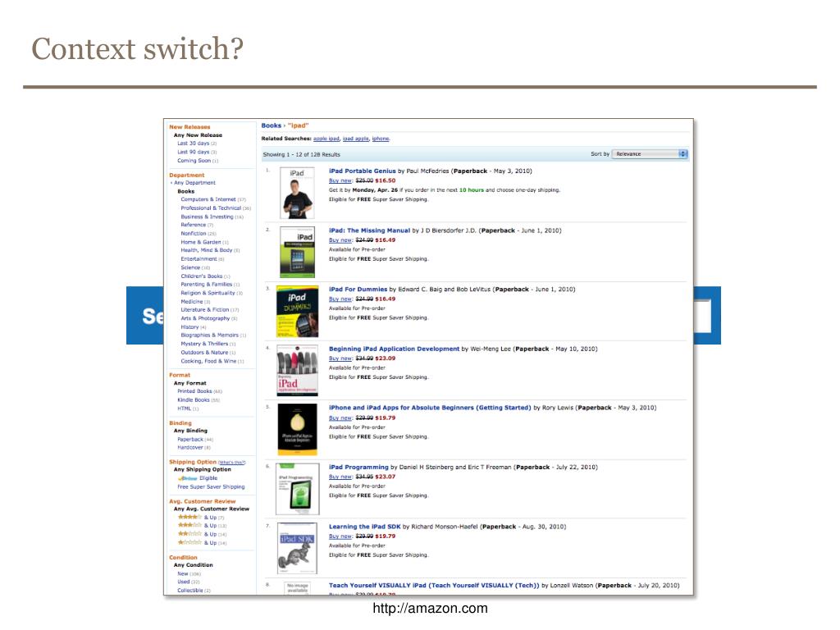The image size is (840, 630).
Task: Click Beginning iPad Application Development cover image
Action: click(297, 370)
